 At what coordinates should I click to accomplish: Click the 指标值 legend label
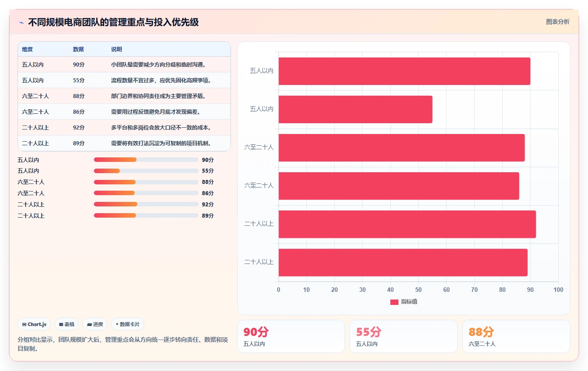tap(409, 302)
